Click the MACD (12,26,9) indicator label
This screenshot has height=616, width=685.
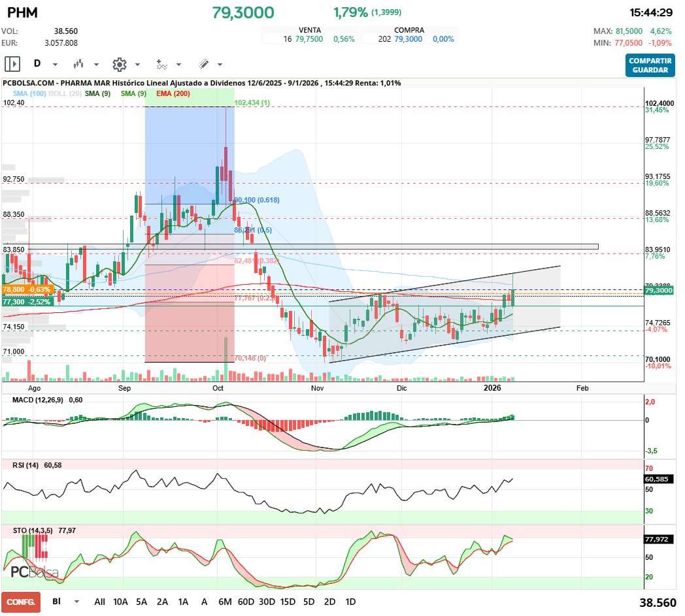coord(39,400)
